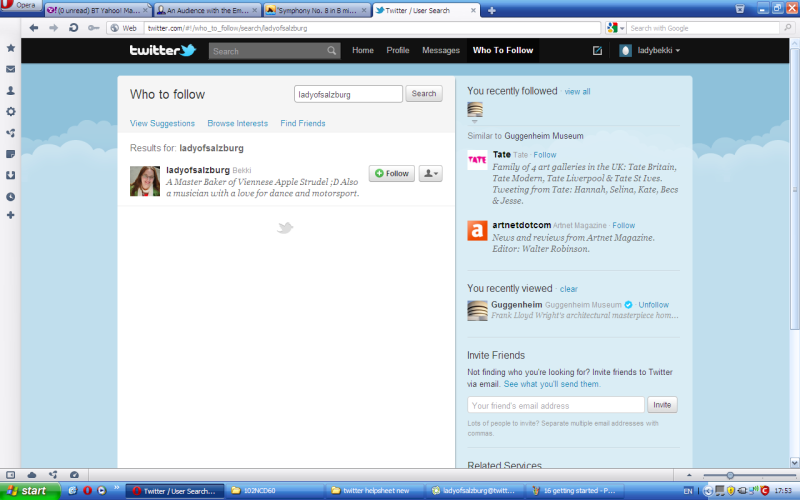
Task: Open See what you'll send them link
Action: click(x=552, y=384)
